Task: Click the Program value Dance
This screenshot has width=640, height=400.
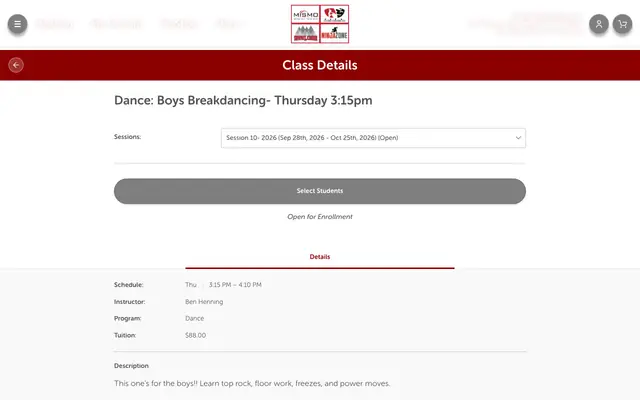Action: point(194,318)
